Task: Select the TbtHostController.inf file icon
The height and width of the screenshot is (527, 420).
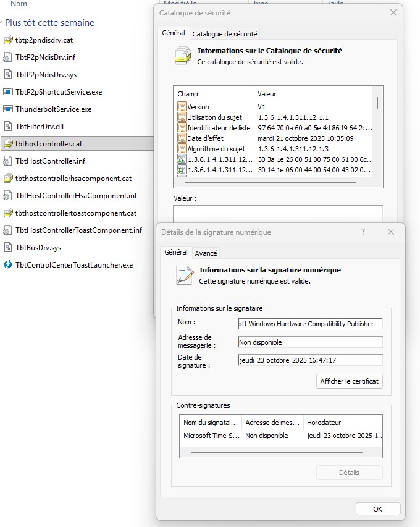Action: tap(8, 161)
